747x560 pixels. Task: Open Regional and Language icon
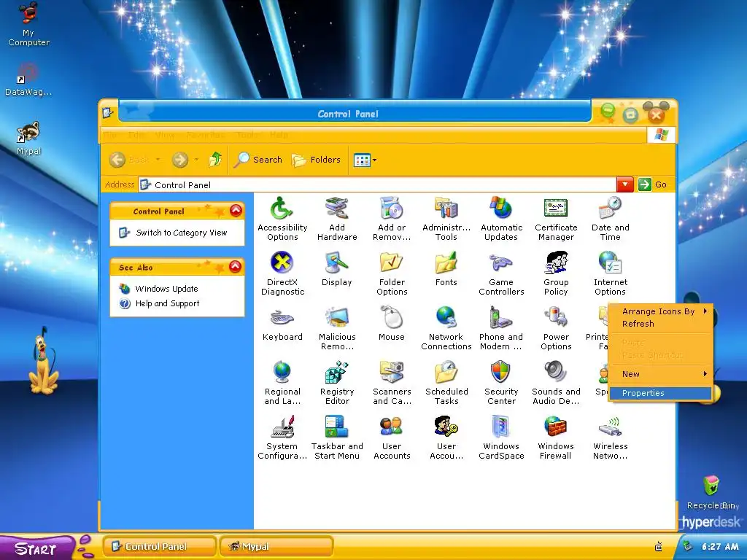[282, 373]
